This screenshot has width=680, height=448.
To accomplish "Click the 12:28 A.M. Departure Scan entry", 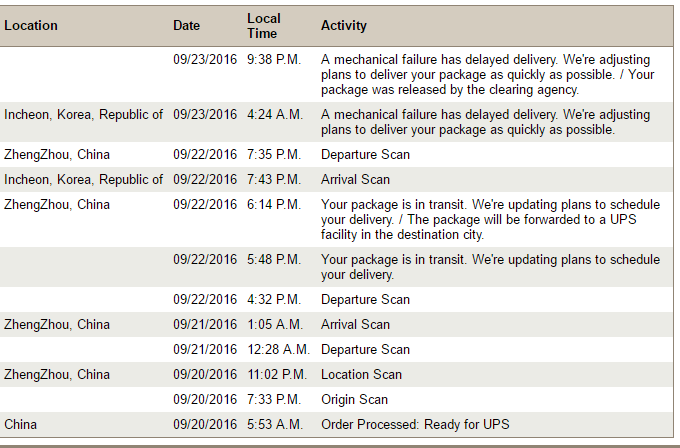I will click(x=365, y=350).
